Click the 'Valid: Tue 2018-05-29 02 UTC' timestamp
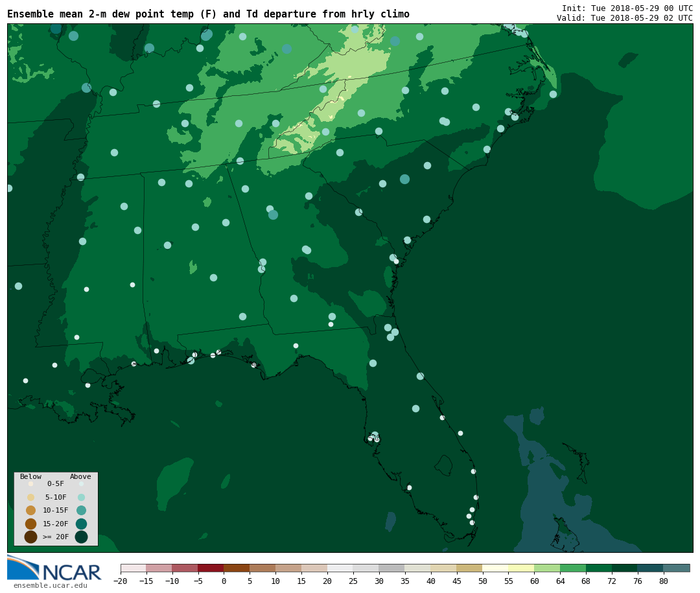This screenshot has width=700, height=593. pyautogui.click(x=624, y=18)
